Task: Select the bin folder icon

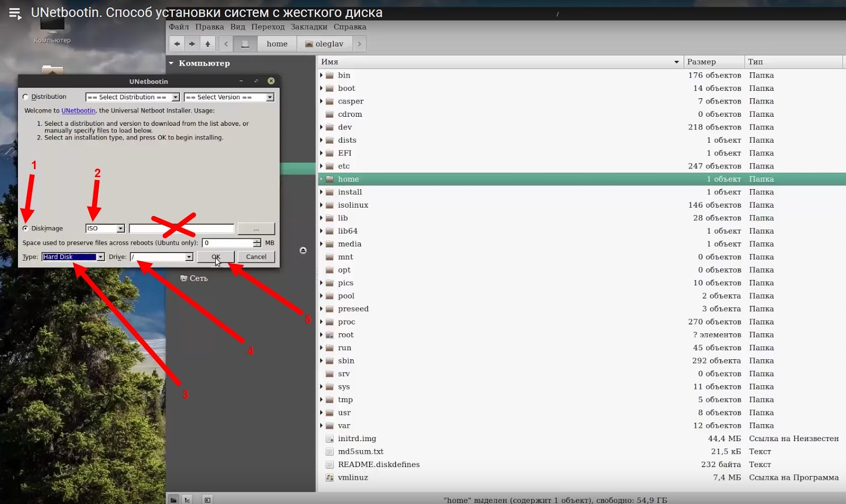Action: coord(329,76)
